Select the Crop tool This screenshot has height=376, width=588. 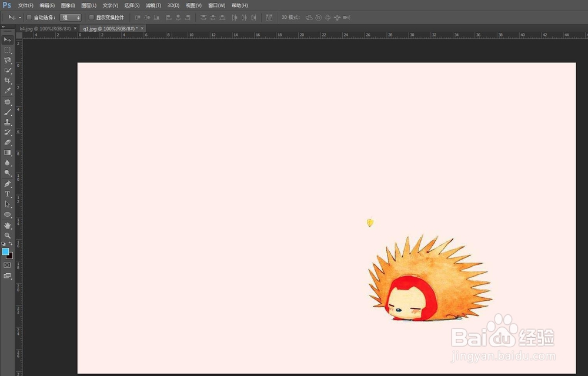tap(7, 80)
